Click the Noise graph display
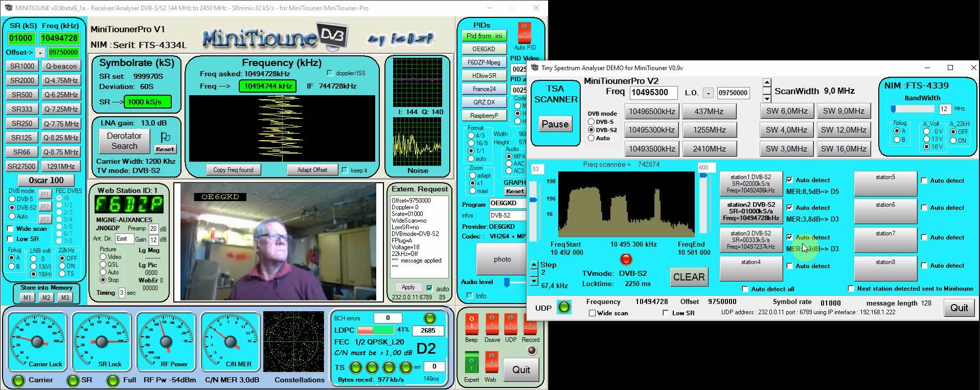The width and height of the screenshot is (980, 390). [417, 141]
